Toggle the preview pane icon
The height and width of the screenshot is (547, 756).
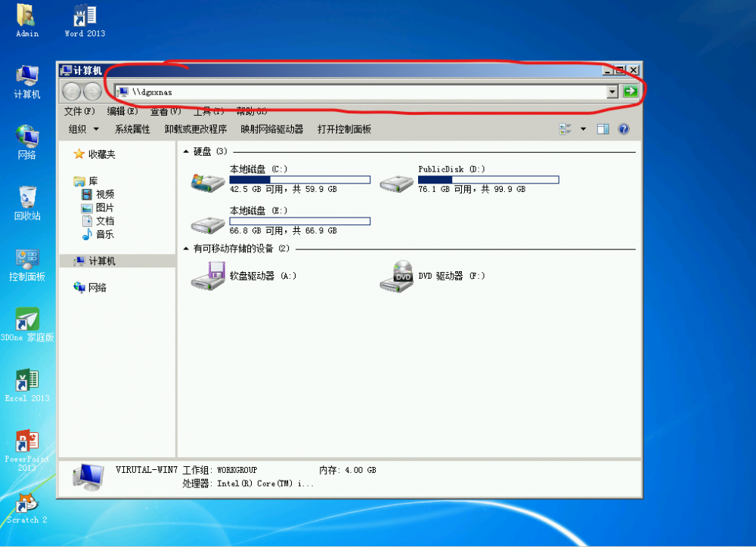coord(603,129)
